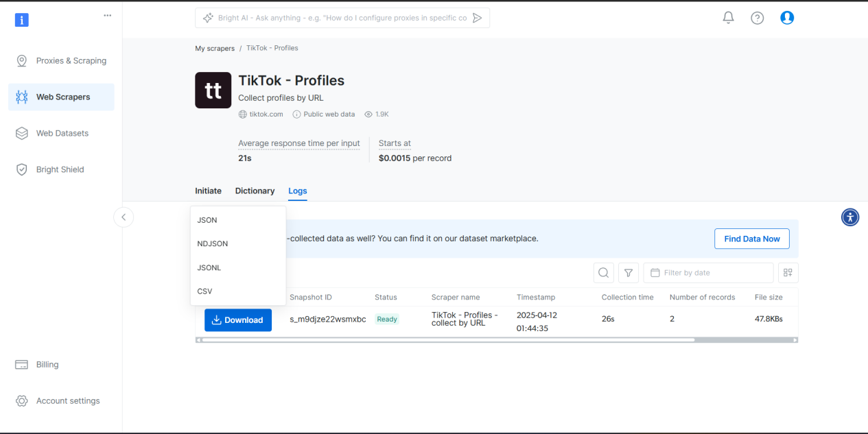
Task: Click the Web Datasets layers icon
Action: point(22,133)
